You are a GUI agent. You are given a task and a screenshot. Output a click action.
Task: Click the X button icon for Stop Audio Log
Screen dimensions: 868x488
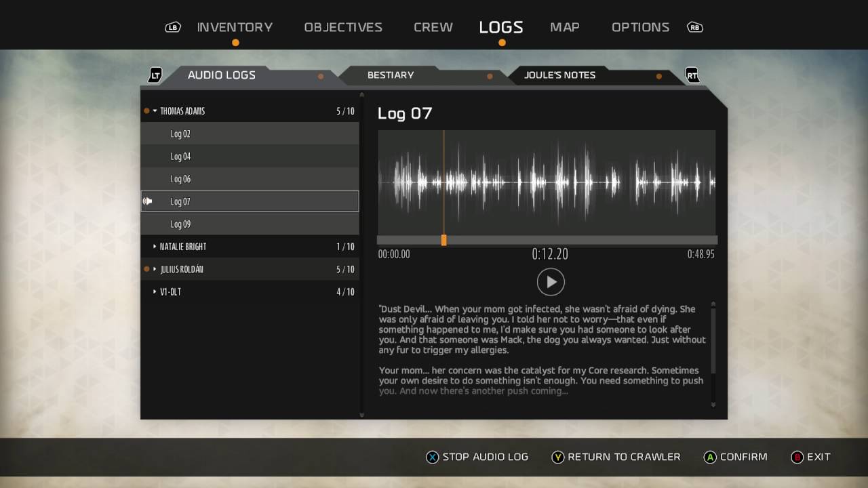432,457
